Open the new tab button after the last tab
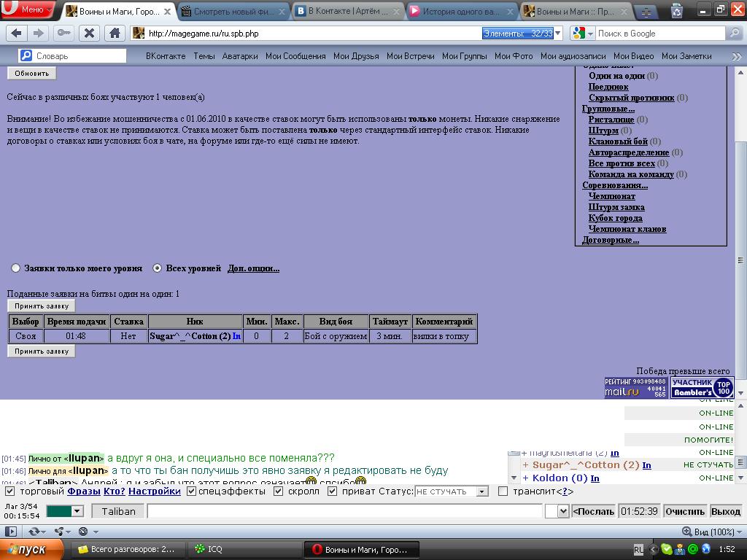 pos(646,12)
